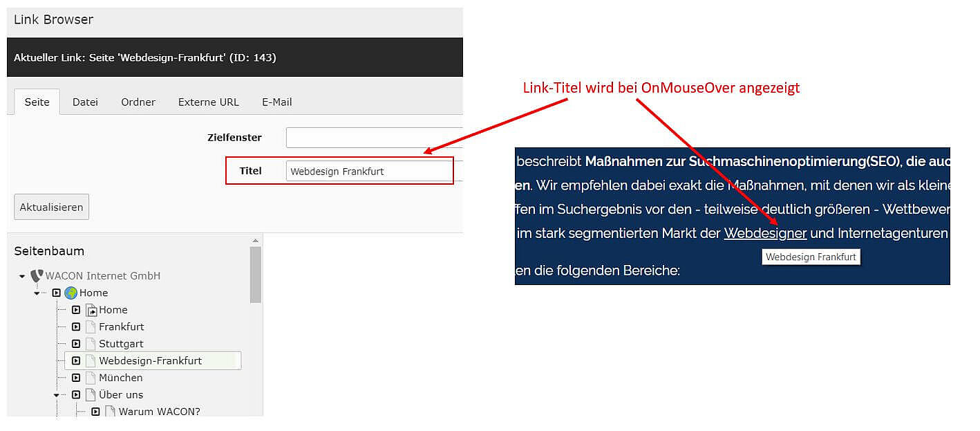Collapse the Home node in the Seitenbaum
Image resolution: width=980 pixels, height=431 pixels.
pos(36,293)
